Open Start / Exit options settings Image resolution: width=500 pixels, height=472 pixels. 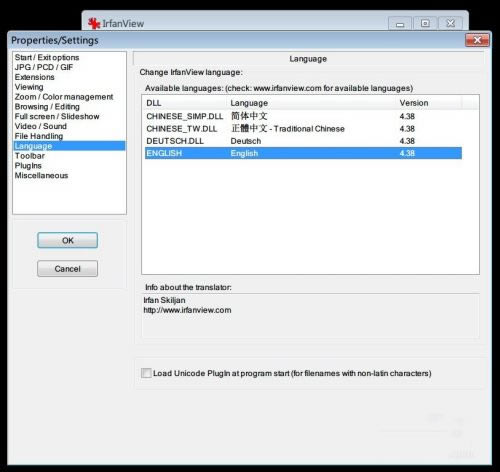tap(47, 57)
